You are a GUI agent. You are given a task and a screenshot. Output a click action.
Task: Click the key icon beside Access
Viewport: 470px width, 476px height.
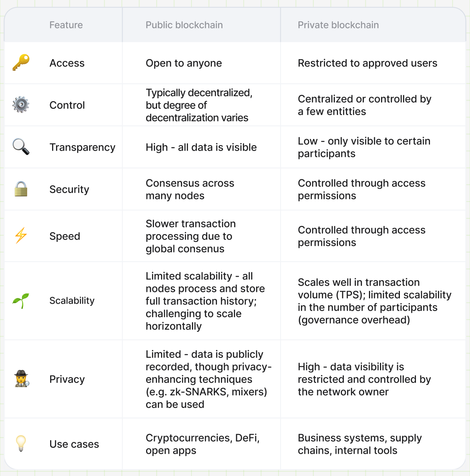point(21,63)
